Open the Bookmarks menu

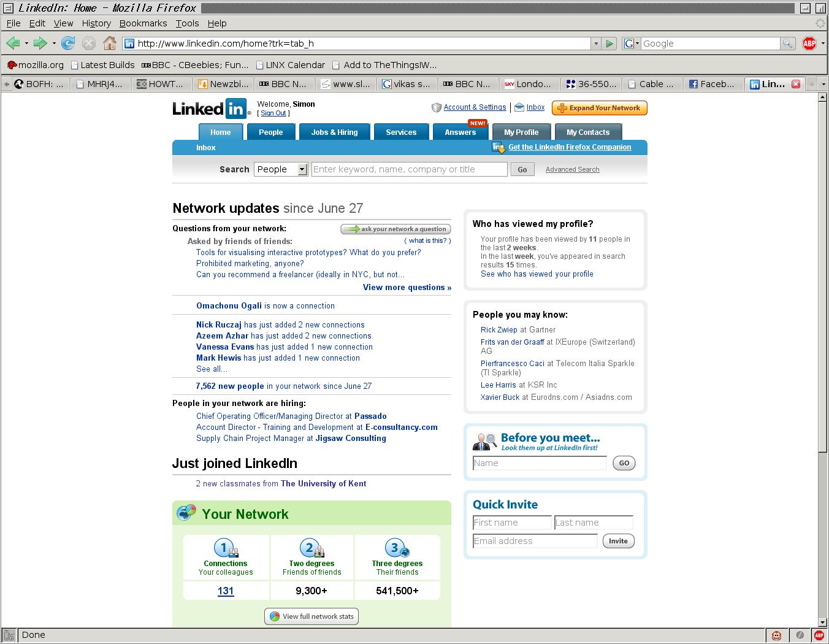pos(143,23)
